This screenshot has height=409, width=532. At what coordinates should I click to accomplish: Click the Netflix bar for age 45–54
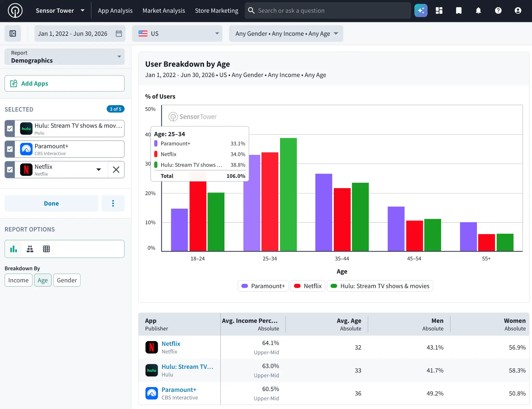[x=415, y=236]
